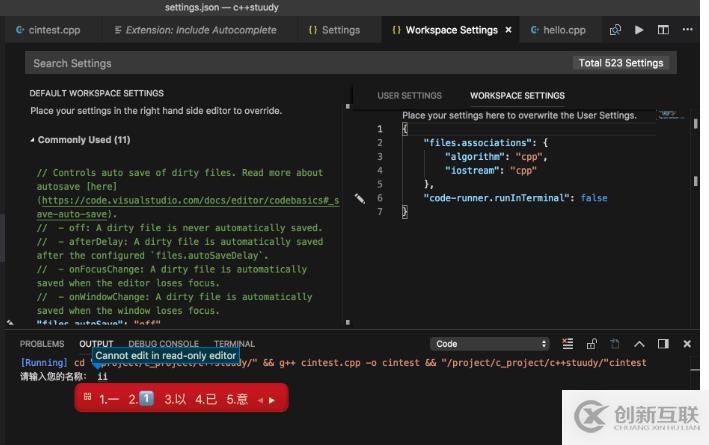This screenshot has height=445, width=709.
Task: Open the PROBLEMS panel tab
Action: point(42,344)
